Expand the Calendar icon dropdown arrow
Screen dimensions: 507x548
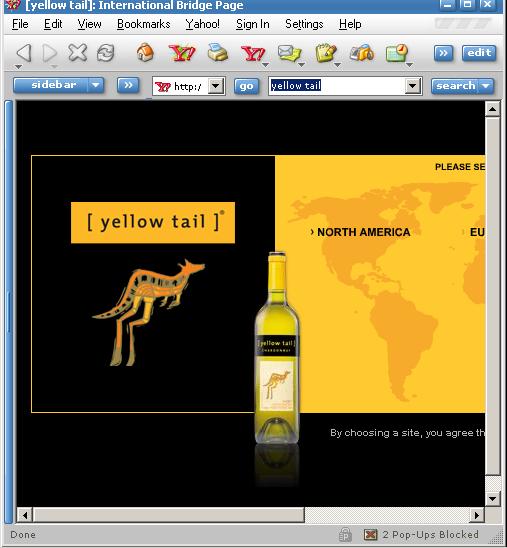coord(410,65)
